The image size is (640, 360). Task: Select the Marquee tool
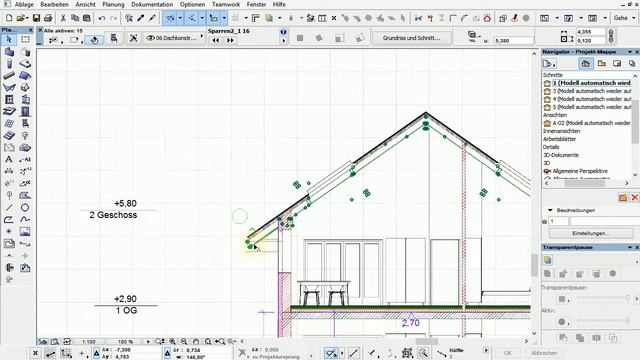25,40
